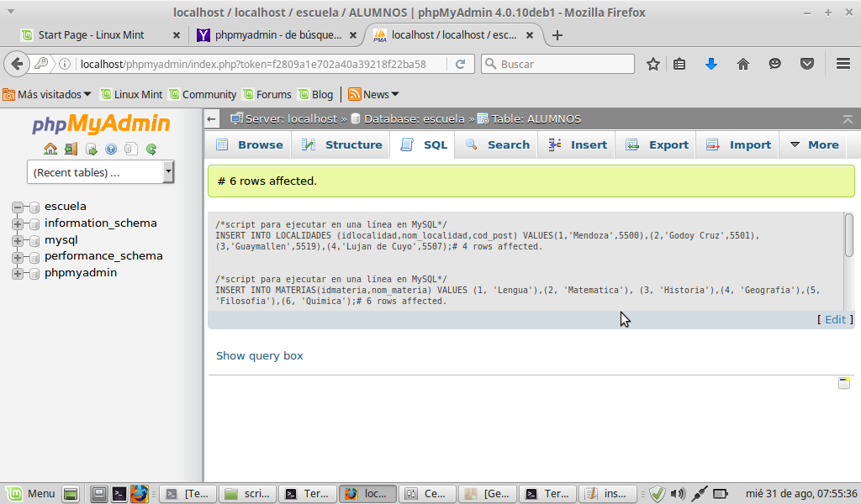
Task: Open the Query window icon in sidebar
Action: point(91,150)
